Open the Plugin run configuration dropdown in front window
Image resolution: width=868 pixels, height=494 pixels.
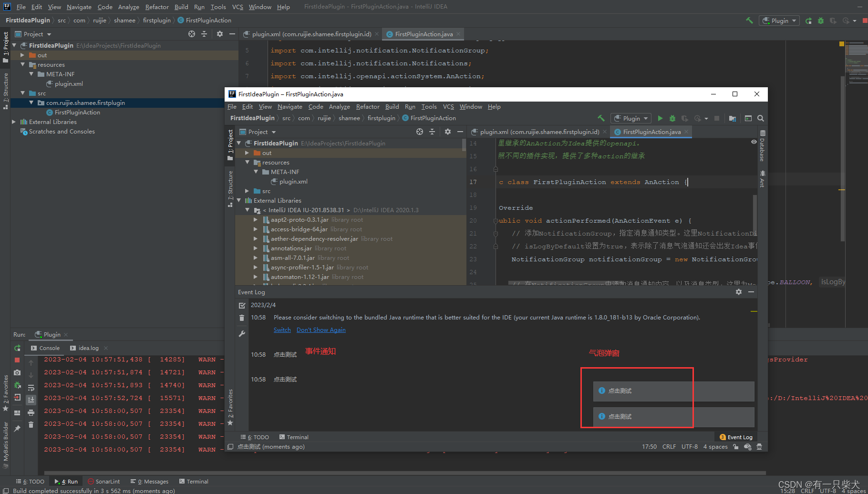(x=631, y=118)
